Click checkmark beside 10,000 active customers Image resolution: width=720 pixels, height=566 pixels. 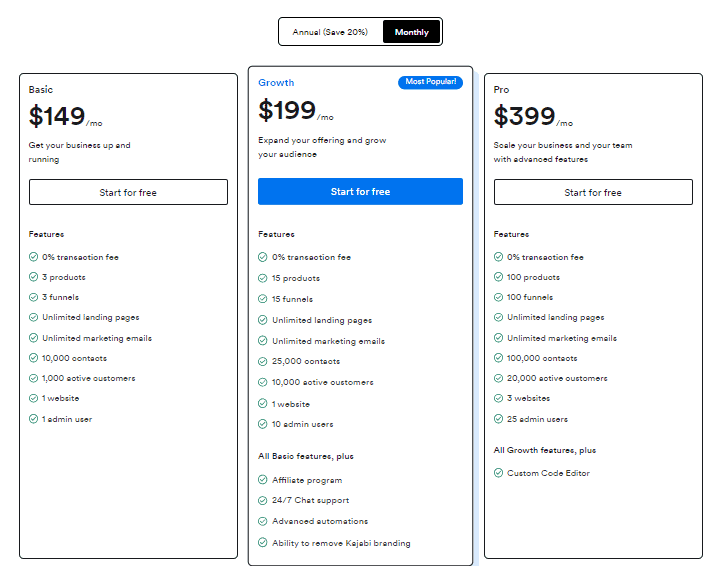[263, 382]
